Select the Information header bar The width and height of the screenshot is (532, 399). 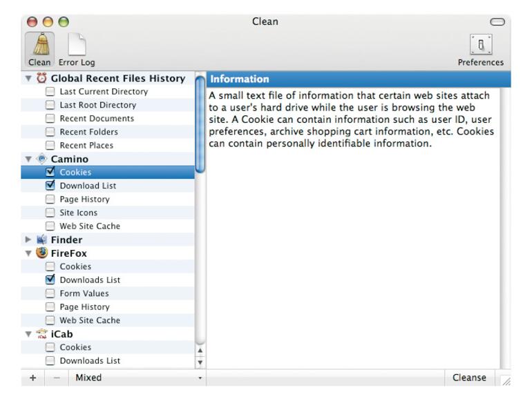pos(359,79)
